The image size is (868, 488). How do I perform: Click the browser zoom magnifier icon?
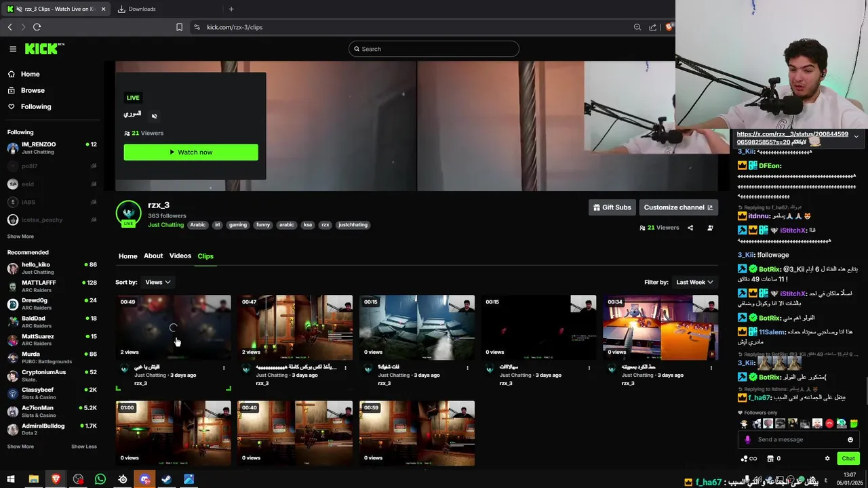[637, 27]
